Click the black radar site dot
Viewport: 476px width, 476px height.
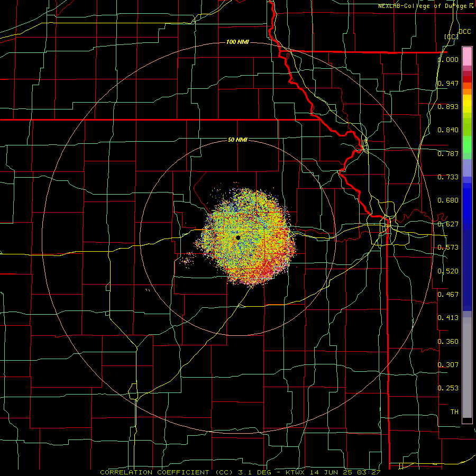(238, 237)
